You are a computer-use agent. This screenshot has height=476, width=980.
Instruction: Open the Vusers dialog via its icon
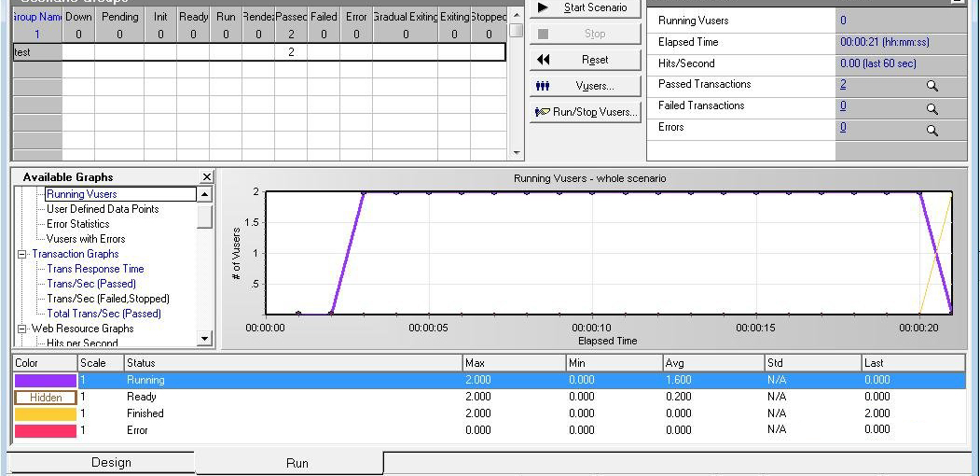[x=544, y=86]
